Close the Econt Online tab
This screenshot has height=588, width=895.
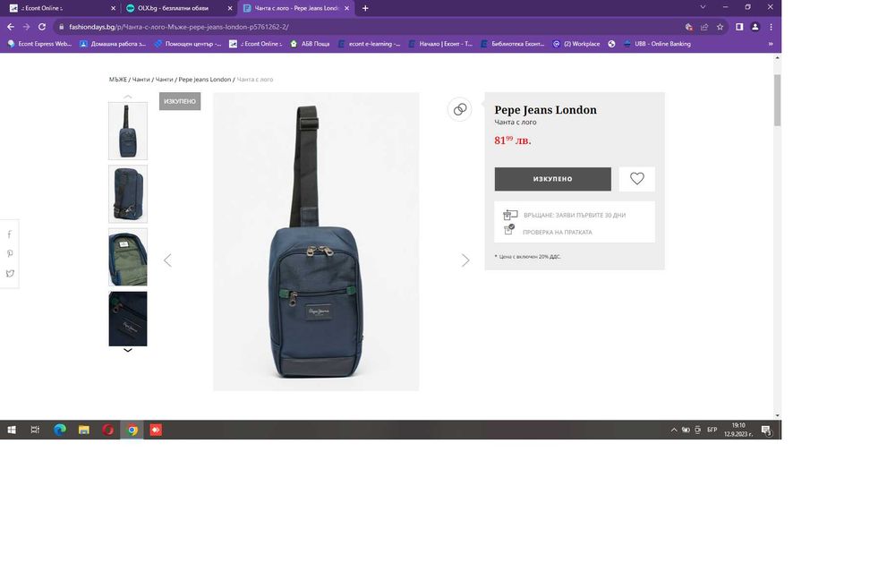pyautogui.click(x=113, y=8)
